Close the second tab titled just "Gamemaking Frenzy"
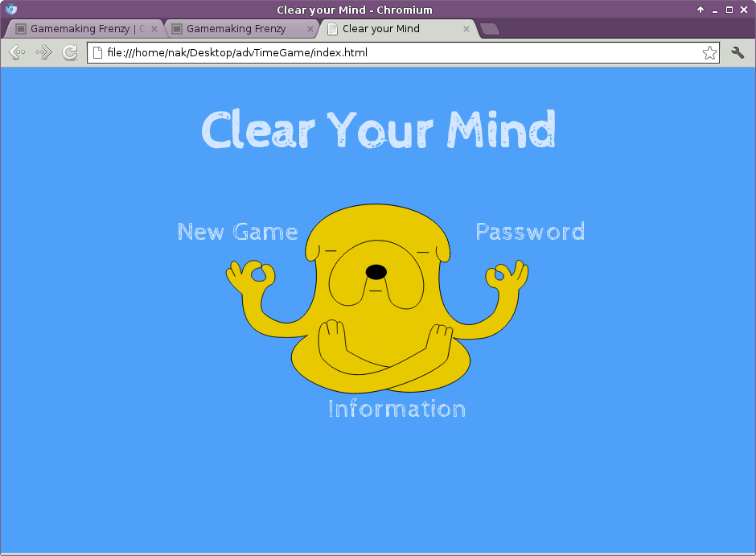The image size is (756, 556). [x=310, y=29]
